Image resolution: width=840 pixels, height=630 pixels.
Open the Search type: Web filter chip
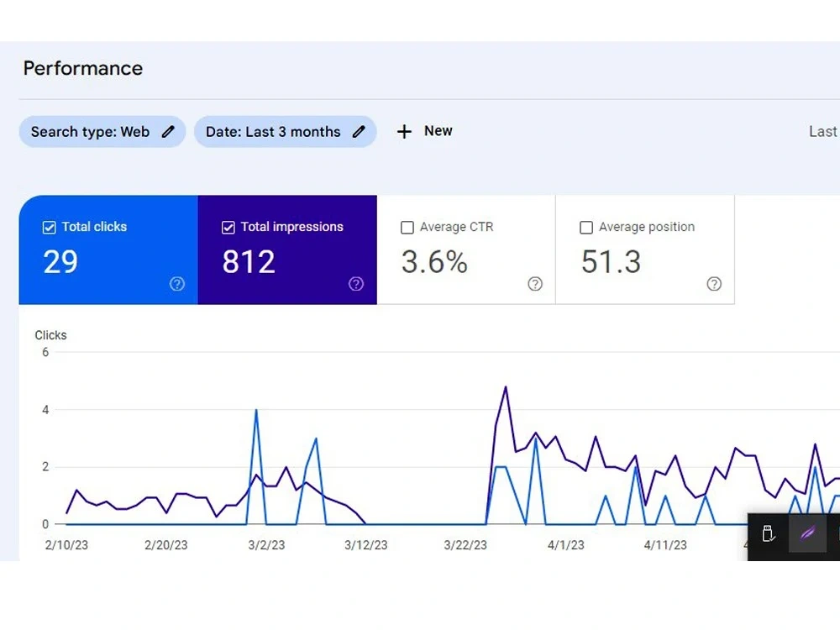coord(102,132)
